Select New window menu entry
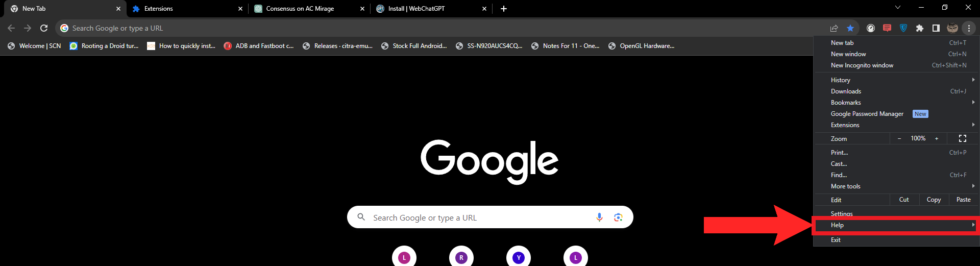This screenshot has height=266, width=980. [896, 54]
